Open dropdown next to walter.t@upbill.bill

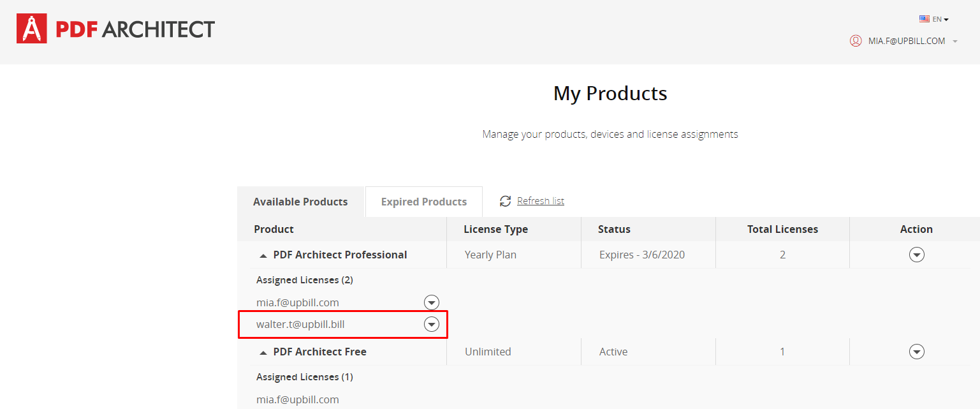point(432,324)
